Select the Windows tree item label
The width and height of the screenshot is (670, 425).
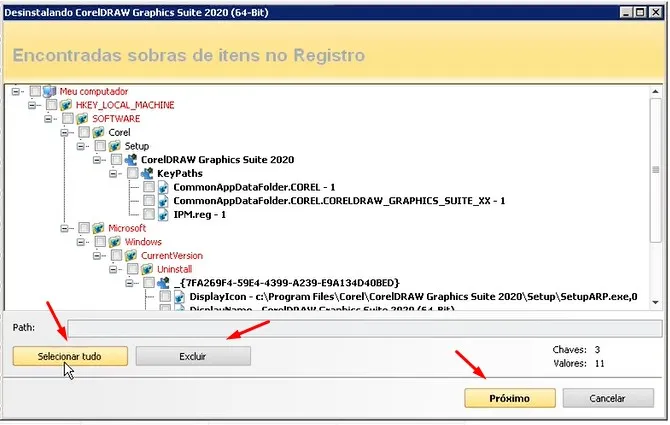144,242
